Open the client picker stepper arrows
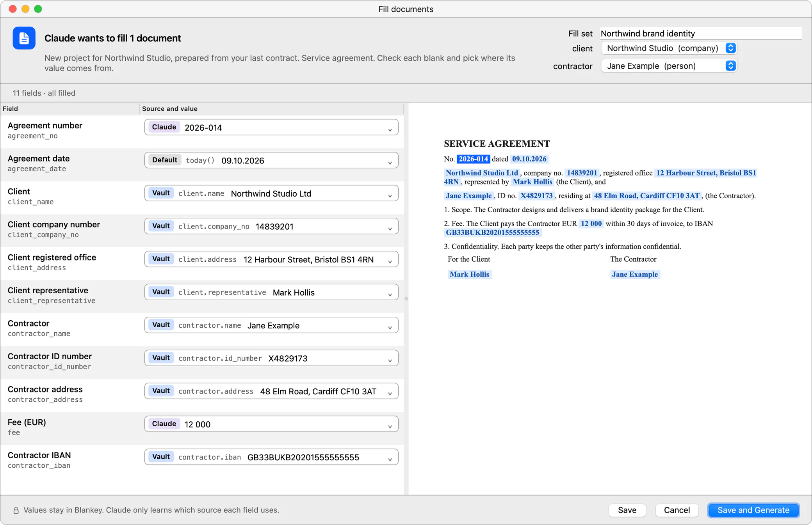812x525 pixels. coord(730,48)
